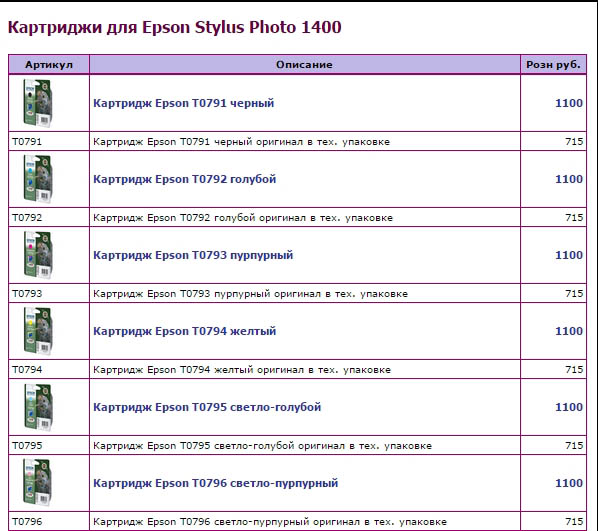Click the Розн руб. column header
598x531 pixels.
pyautogui.click(x=553, y=64)
